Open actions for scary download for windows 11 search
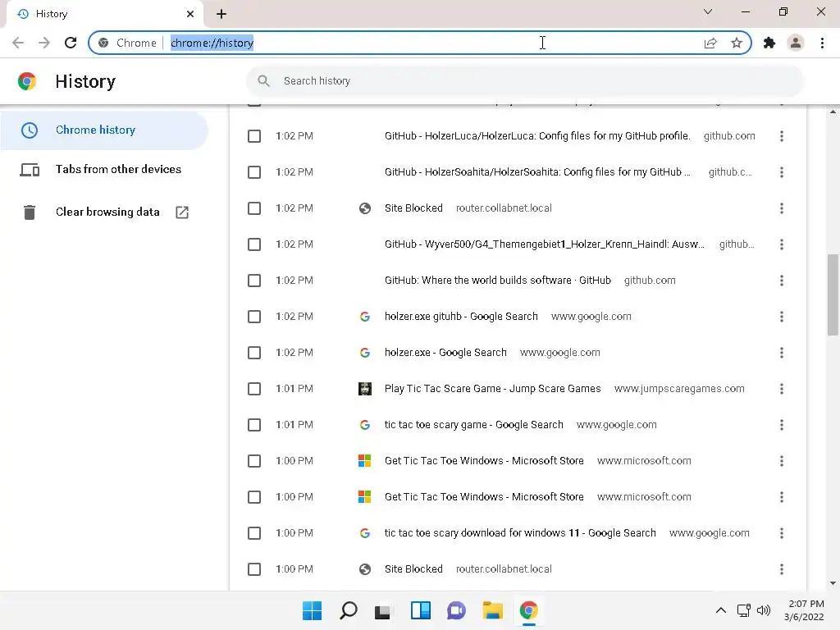Image resolution: width=840 pixels, height=630 pixels. [782, 533]
